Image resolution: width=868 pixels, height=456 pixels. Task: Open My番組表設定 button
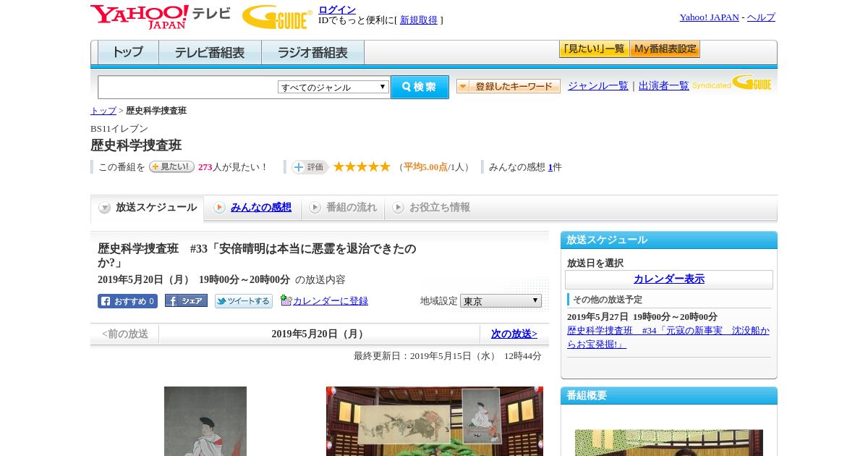pos(665,49)
